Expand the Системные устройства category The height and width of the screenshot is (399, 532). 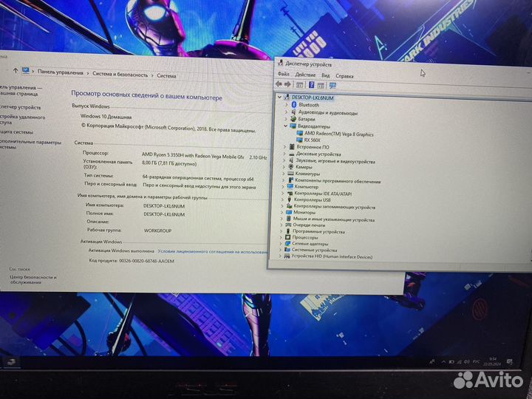(x=281, y=250)
